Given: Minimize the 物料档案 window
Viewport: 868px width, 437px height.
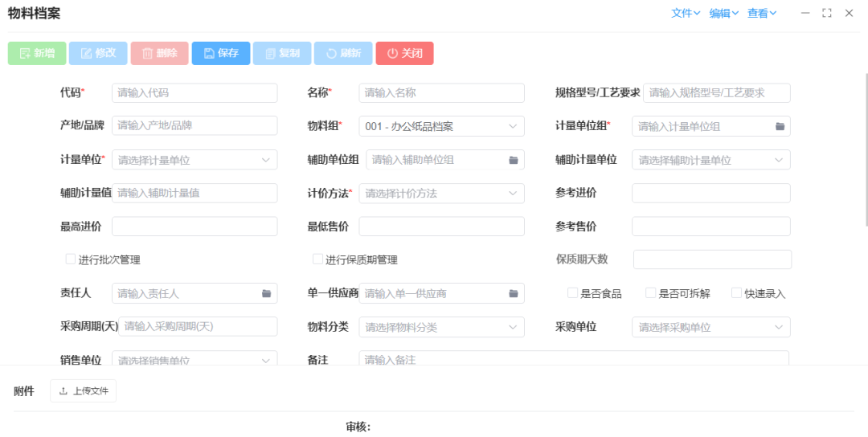Looking at the screenshot, I should tap(805, 13).
